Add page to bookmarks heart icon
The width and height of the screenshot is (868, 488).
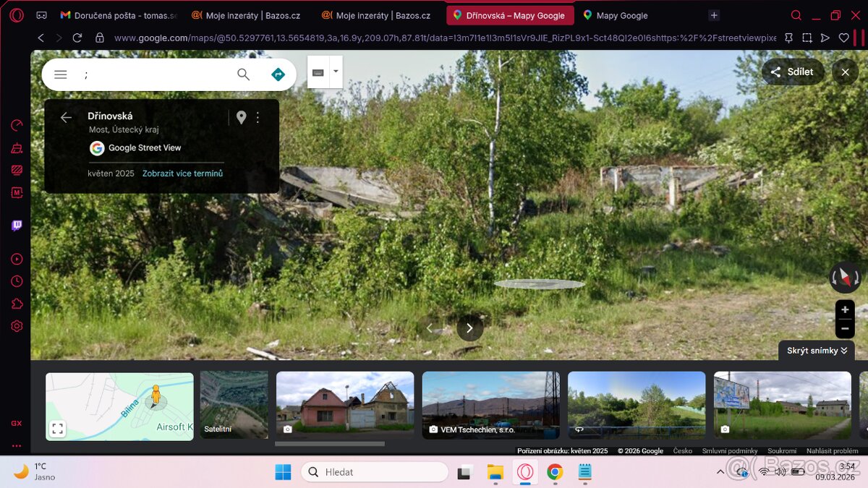(x=843, y=38)
